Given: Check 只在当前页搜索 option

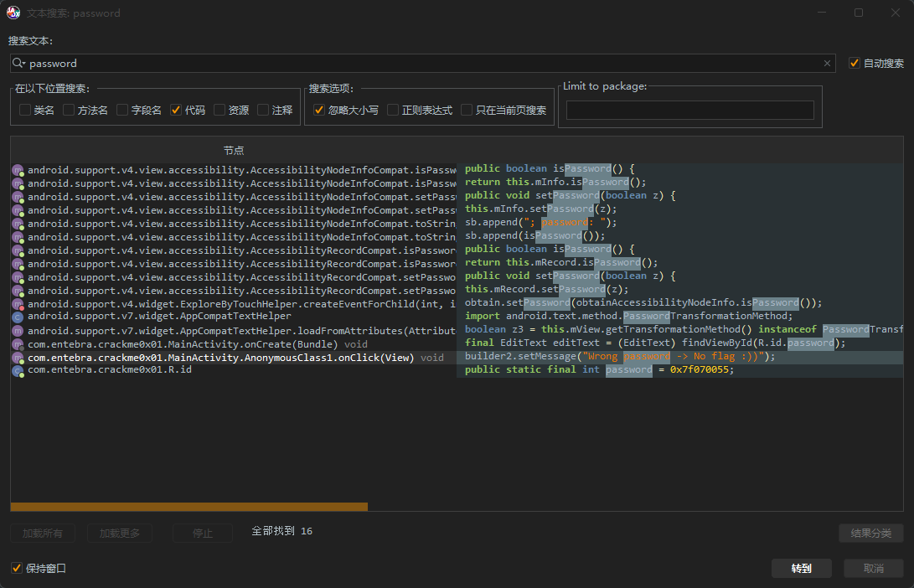Looking at the screenshot, I should [467, 110].
